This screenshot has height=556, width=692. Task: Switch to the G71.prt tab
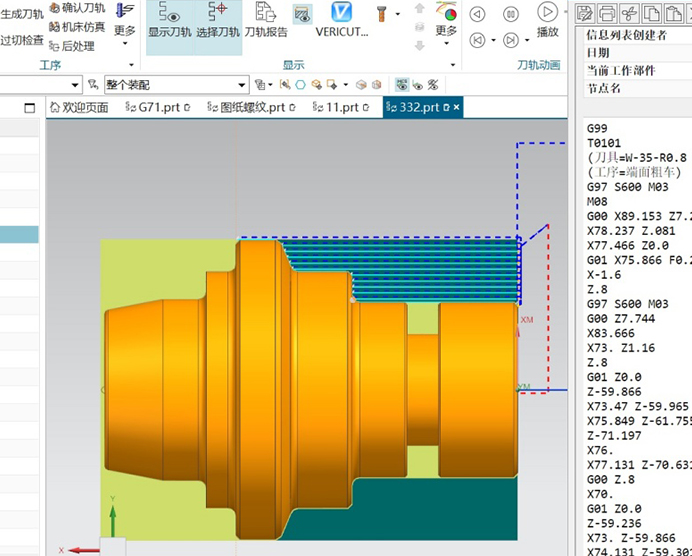(x=158, y=107)
